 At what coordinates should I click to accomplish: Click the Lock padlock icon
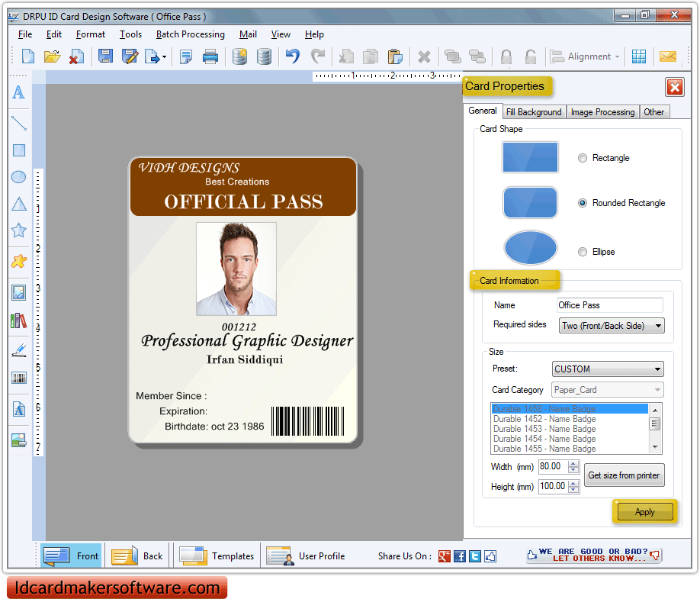coord(506,56)
